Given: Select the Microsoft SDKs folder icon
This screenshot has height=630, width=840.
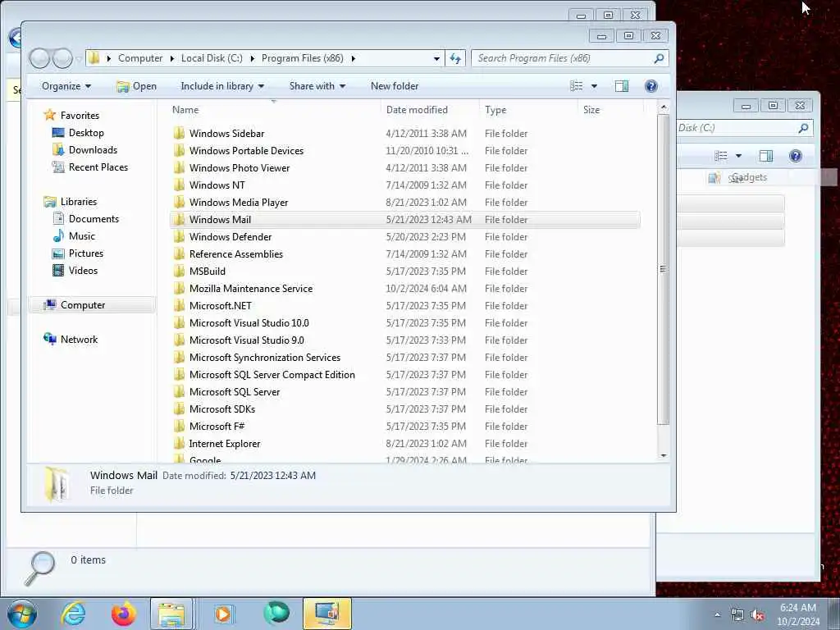Looking at the screenshot, I should (x=180, y=409).
